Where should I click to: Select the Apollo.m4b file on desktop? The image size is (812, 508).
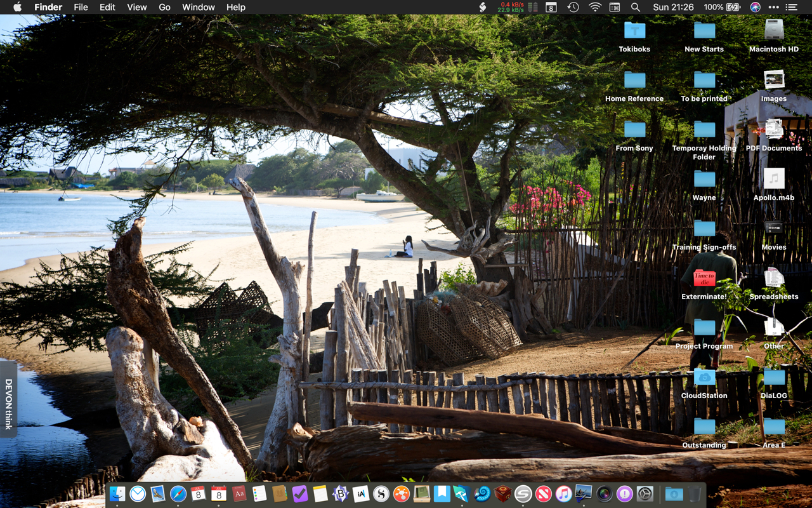773,179
